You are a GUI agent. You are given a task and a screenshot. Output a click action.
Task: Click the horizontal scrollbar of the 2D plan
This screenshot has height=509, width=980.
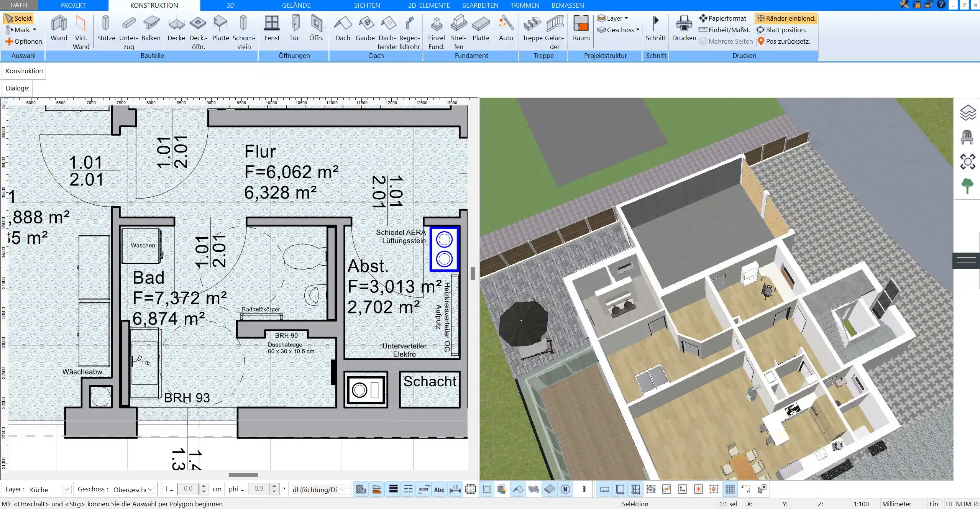pyautogui.click(x=243, y=475)
